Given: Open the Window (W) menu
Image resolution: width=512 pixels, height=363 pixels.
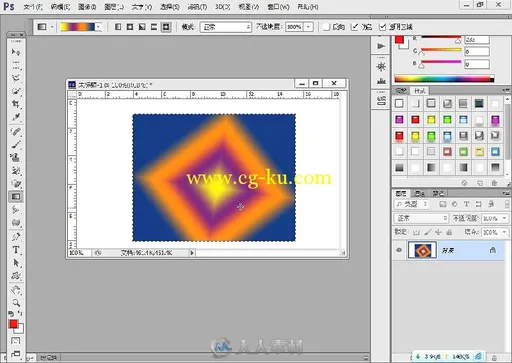Looking at the screenshot, I should [278, 7].
